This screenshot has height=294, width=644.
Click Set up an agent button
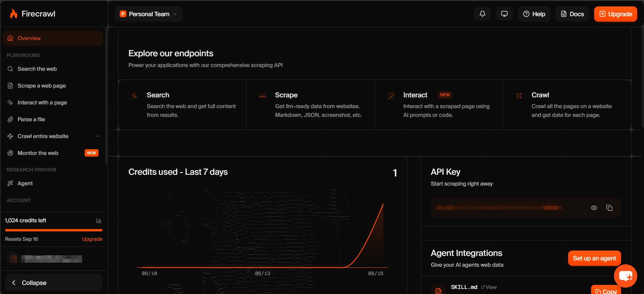click(x=594, y=258)
